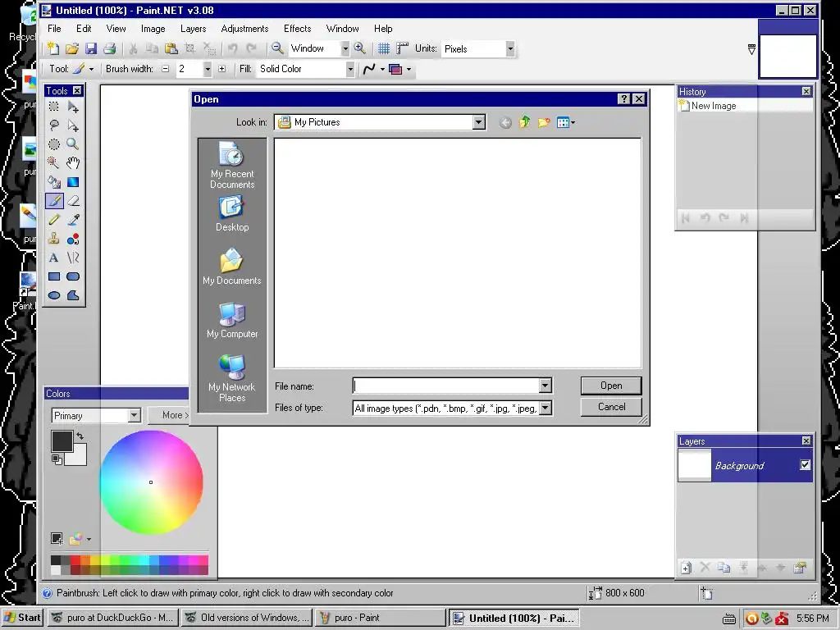Select the Lasso Select tool

(x=54, y=126)
